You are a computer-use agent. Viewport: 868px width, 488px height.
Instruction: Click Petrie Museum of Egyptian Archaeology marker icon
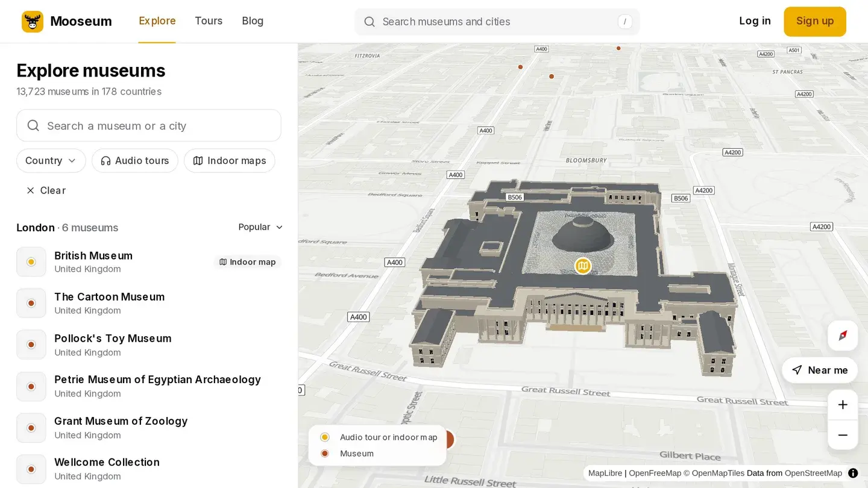31,386
